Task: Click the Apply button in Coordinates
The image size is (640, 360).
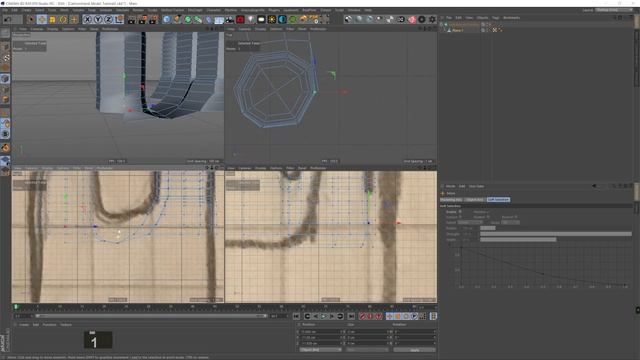Action: click(x=414, y=350)
